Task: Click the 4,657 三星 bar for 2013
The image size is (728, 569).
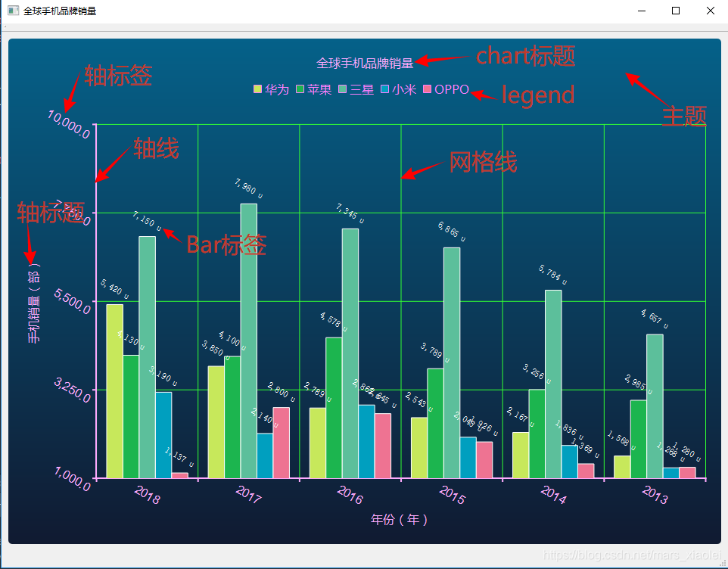Action: click(x=655, y=406)
